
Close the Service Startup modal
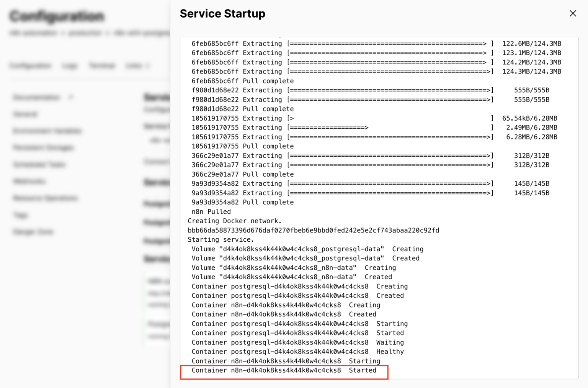[x=573, y=13]
